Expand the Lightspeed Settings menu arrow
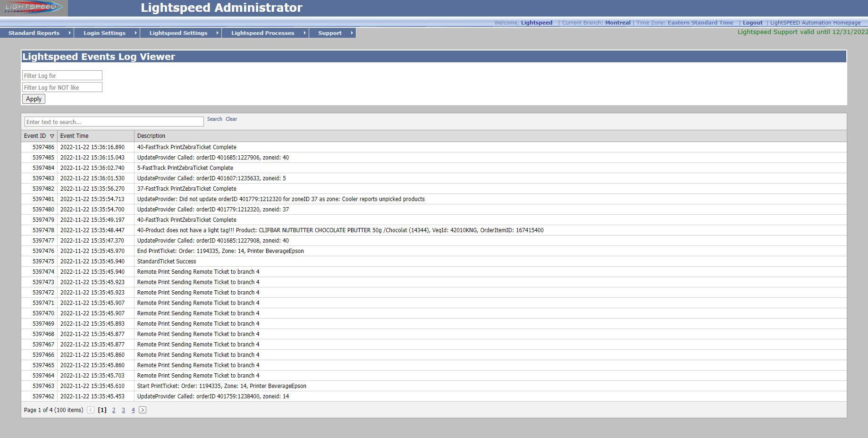Image resolution: width=868 pixels, height=438 pixels. point(217,33)
